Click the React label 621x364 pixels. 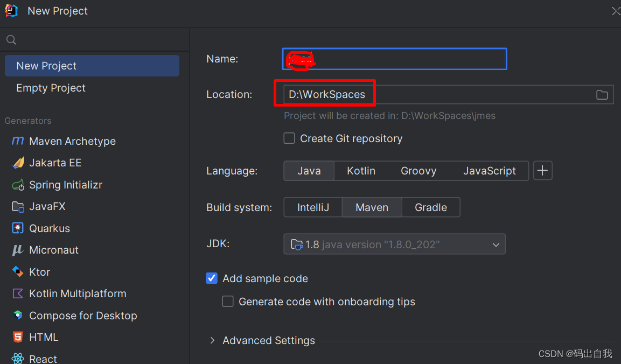coord(43,359)
